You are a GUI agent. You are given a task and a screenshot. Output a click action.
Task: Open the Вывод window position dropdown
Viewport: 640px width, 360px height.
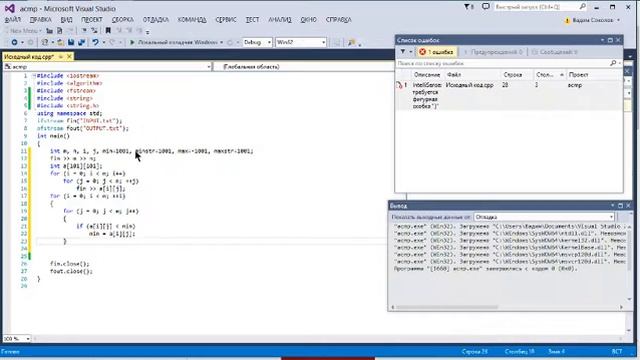point(612,205)
